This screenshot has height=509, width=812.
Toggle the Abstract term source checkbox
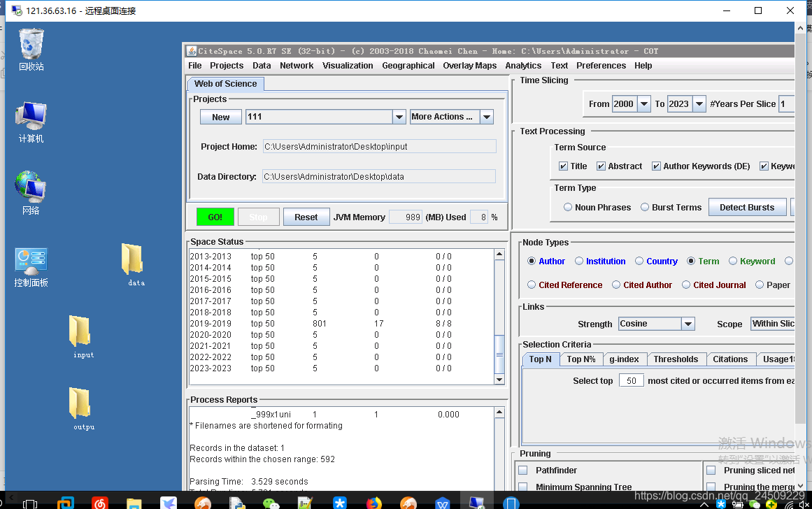(601, 166)
